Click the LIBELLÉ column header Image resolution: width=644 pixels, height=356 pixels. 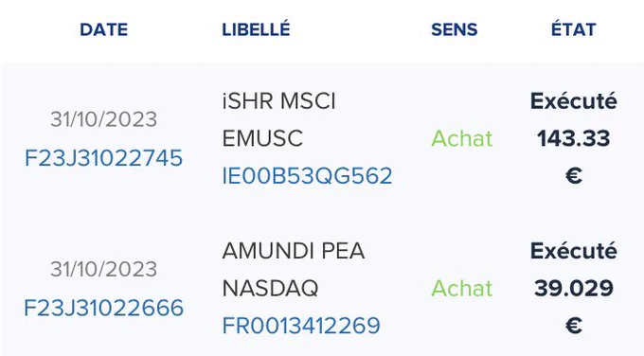coord(256,29)
